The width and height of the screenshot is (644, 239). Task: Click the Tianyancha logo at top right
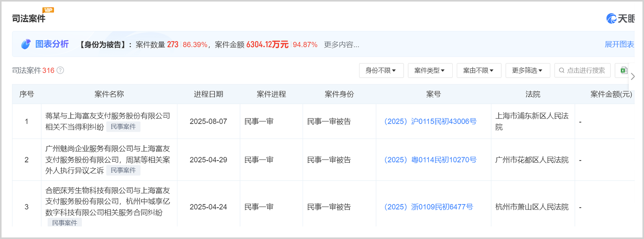620,19
